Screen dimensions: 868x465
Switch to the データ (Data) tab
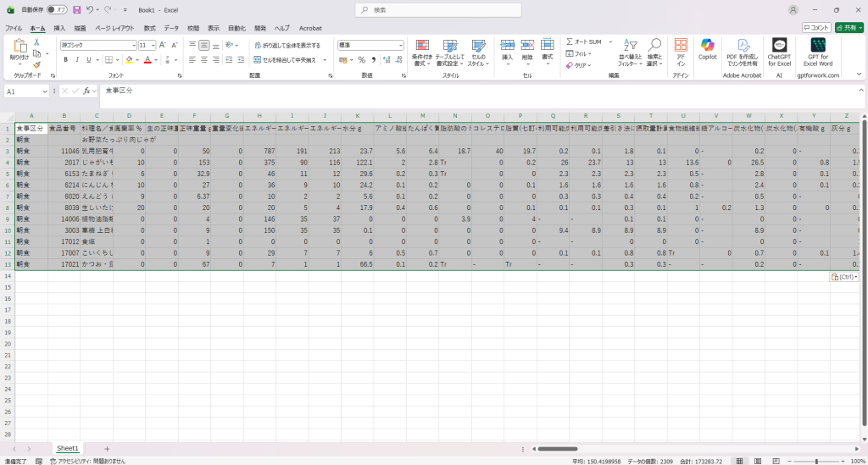pyautogui.click(x=171, y=28)
